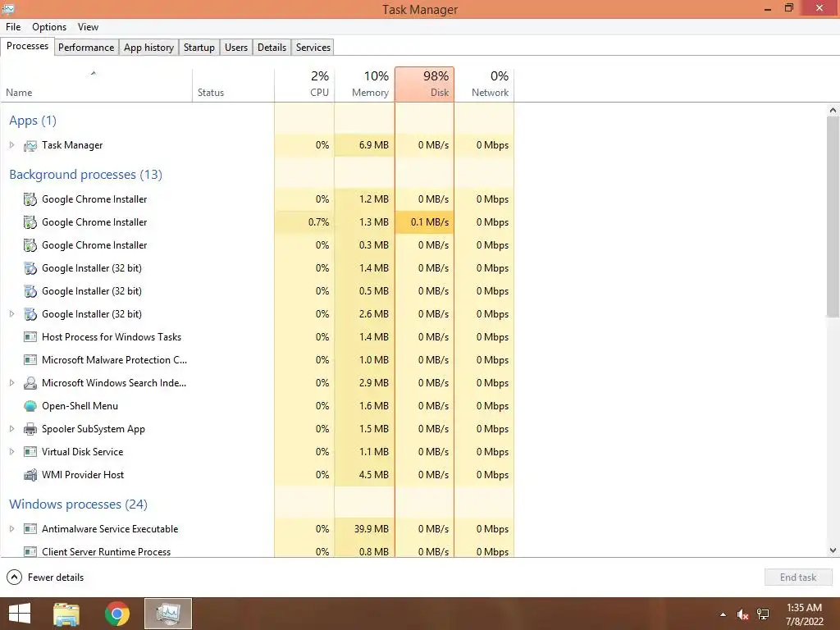
Task: Expand the Virtual Disk Service row
Action: click(x=11, y=452)
